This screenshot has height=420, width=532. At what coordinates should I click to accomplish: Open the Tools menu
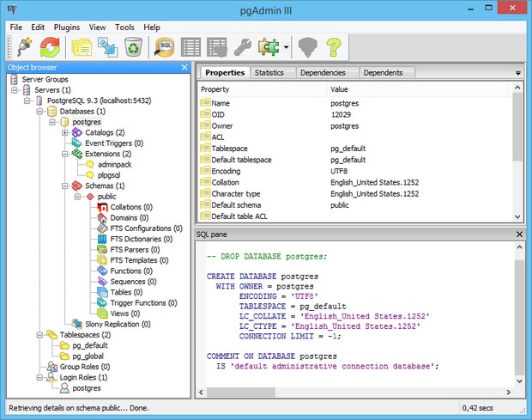pos(124,27)
